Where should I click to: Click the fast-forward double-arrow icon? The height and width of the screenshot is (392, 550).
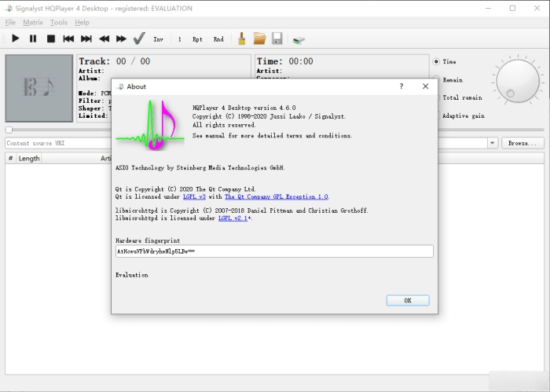[x=121, y=38]
